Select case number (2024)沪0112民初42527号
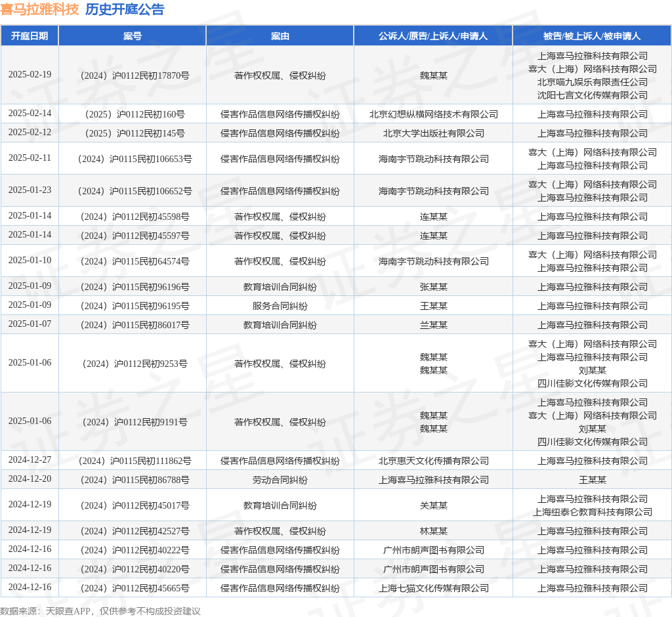The height and width of the screenshot is (617, 672). 135,531
